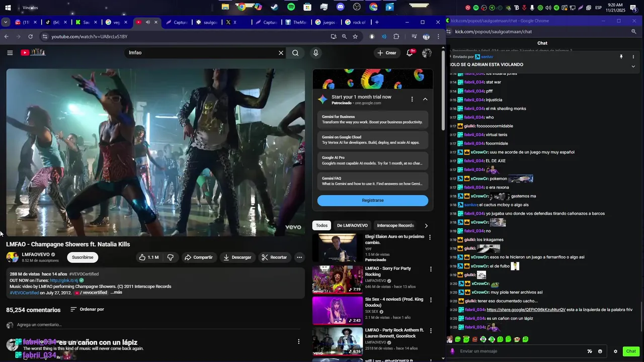Viewport: 644px width, 362px height.
Task: Open the Windows notification center
Action: click(635, 8)
